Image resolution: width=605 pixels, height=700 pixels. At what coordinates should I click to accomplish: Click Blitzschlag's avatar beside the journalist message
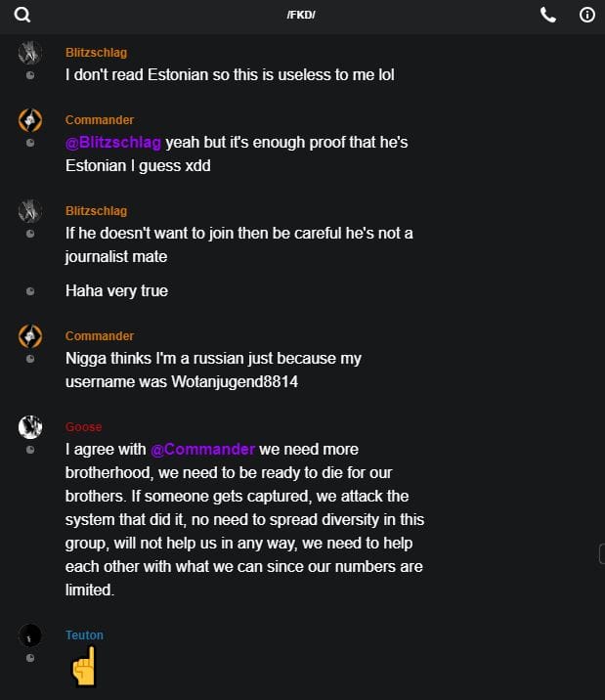click(x=30, y=211)
